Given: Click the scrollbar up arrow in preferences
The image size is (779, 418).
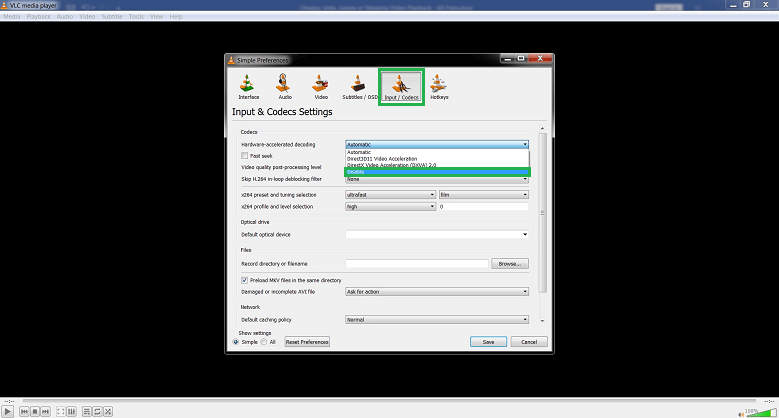Looking at the screenshot, I should click(x=543, y=128).
